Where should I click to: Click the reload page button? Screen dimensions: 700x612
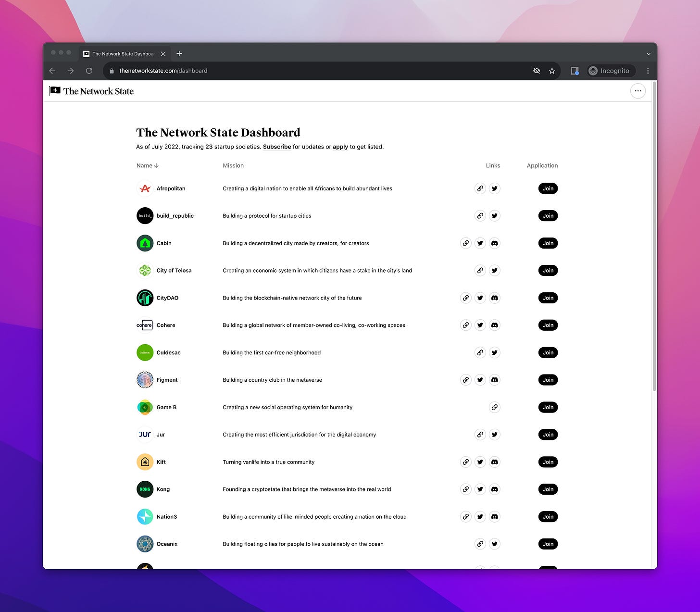(89, 71)
